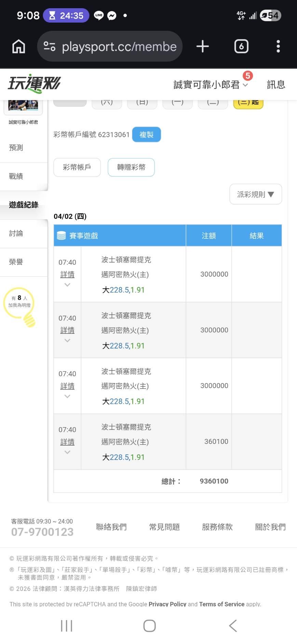Tap the site settings icon in address bar
The height and width of the screenshot is (644, 297).
tap(50, 47)
